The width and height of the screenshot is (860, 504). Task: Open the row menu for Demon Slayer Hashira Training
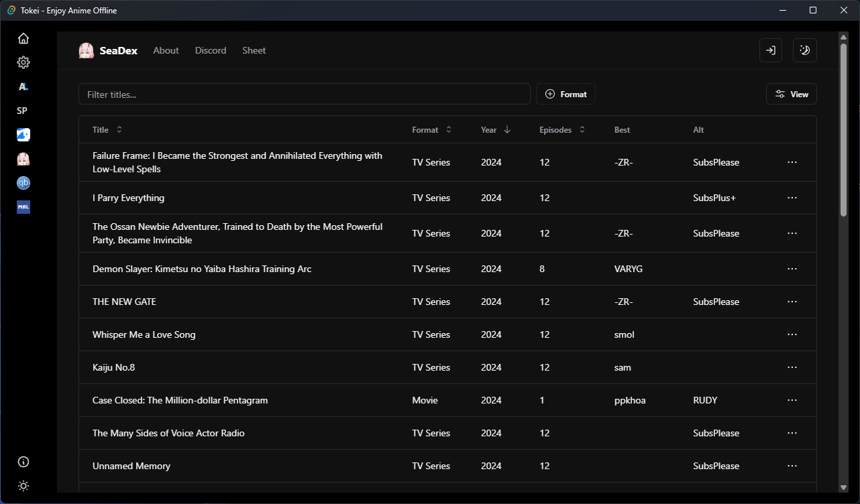pos(792,269)
